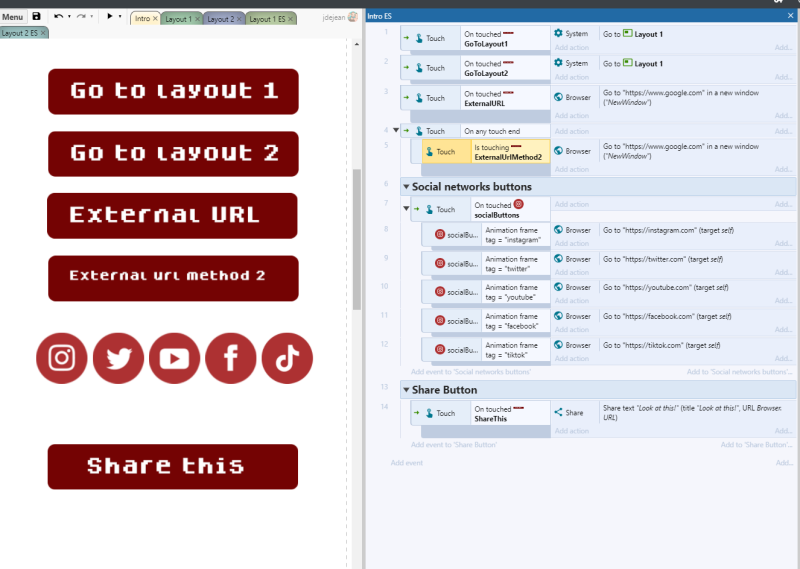
Task: Open the undo history dropdown arrow
Action: tap(69, 16)
